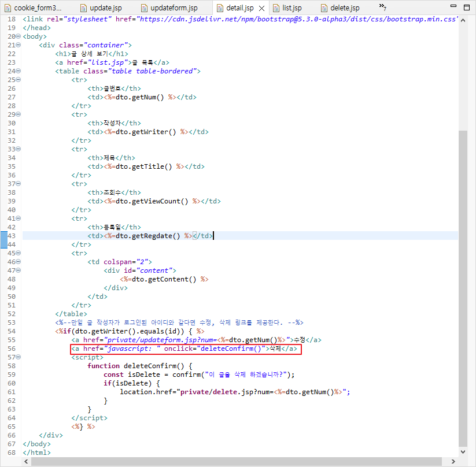Switch to the delete.jsp tab
Image resolution: width=476 pixels, height=467 pixels.
pos(340,8)
